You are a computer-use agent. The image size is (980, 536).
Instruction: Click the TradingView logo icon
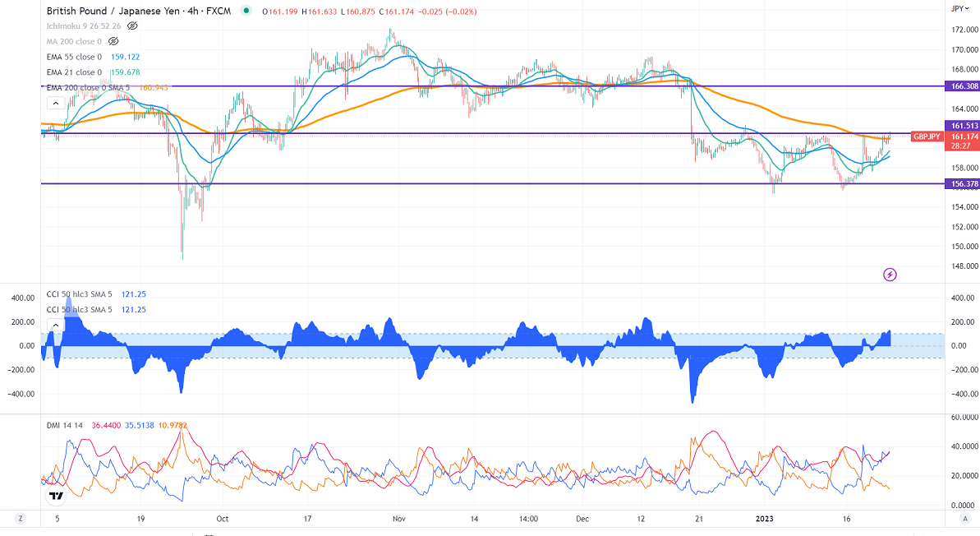56,496
